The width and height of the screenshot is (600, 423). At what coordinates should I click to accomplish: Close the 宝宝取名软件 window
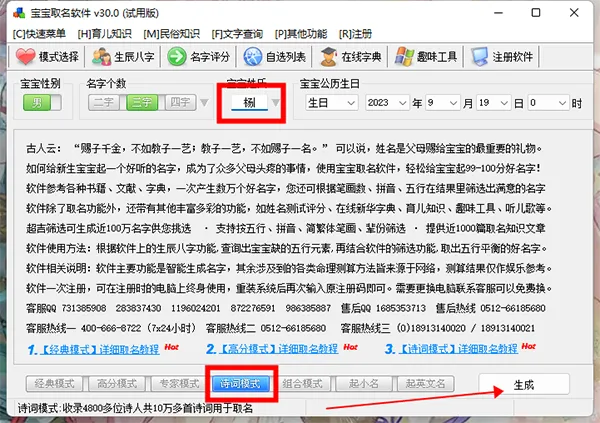click(x=574, y=13)
